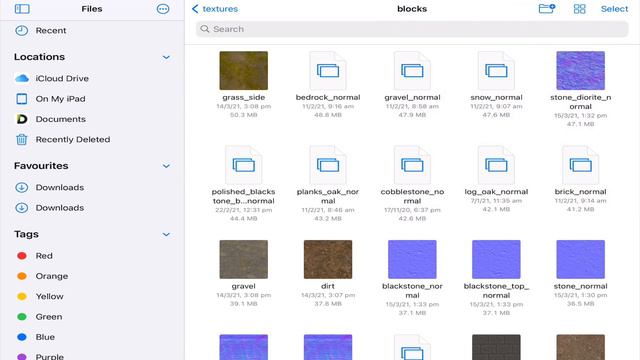Click the Recent clock icon
Screen dimensions: 640x360
pos(22,30)
